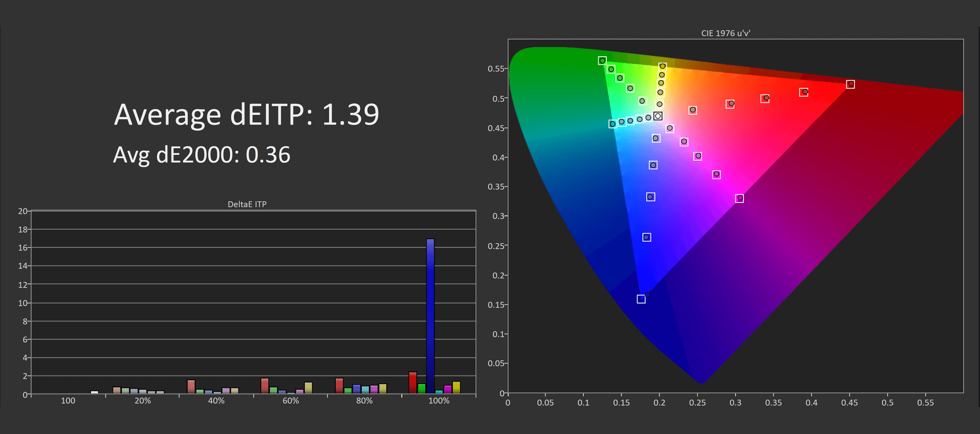Click the yellow bar in the 100% group
Image resolution: width=980 pixels, height=434 pixels.
456,387
